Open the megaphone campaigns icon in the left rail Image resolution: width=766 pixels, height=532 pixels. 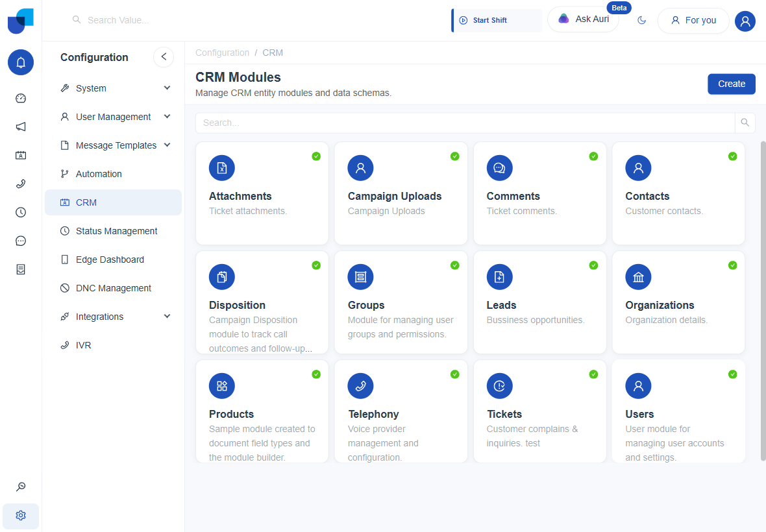[21, 127]
